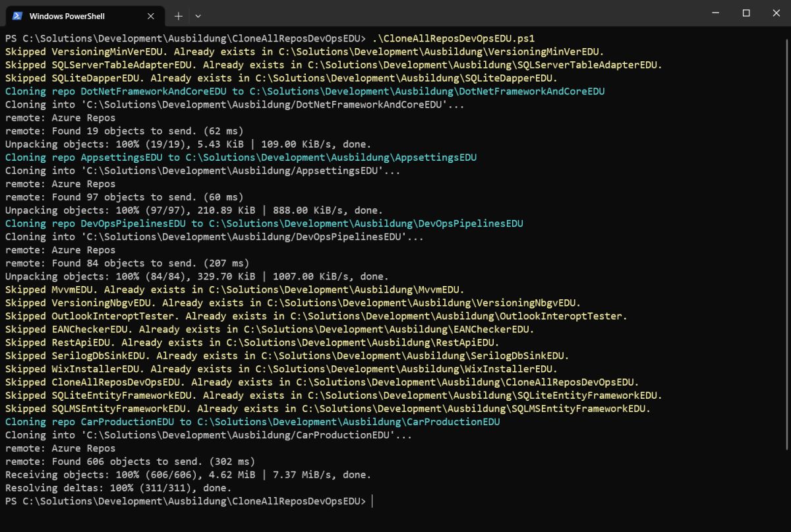Click 'Found 84 objects to send' line
The image size is (791, 532).
127,262
